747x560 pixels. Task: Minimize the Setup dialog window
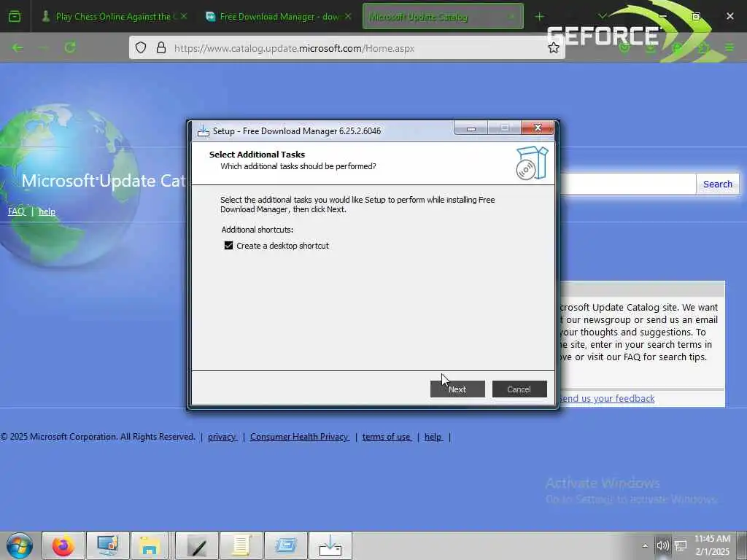point(471,128)
